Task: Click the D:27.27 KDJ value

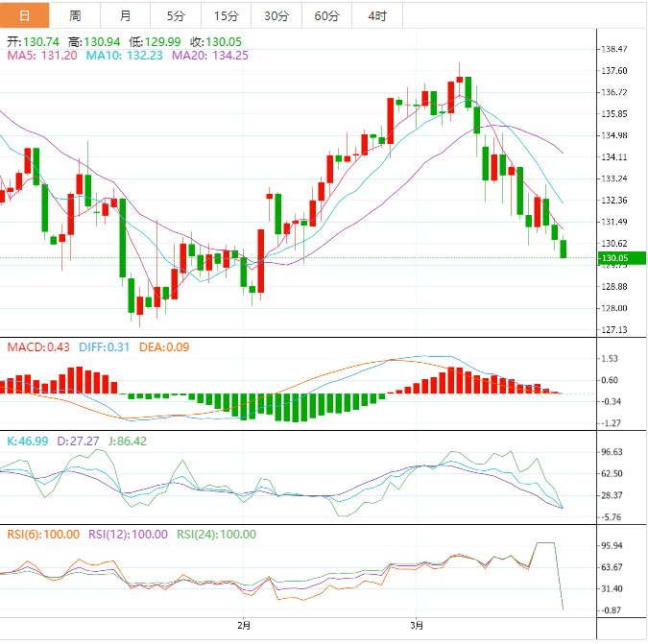Action: (x=78, y=441)
